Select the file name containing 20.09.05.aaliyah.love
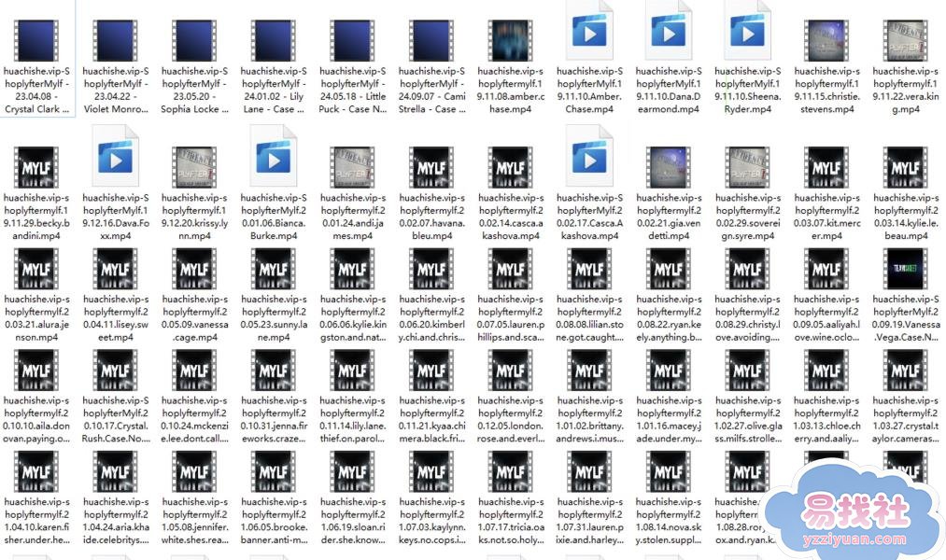The height and width of the screenshot is (560, 946). pos(826,317)
